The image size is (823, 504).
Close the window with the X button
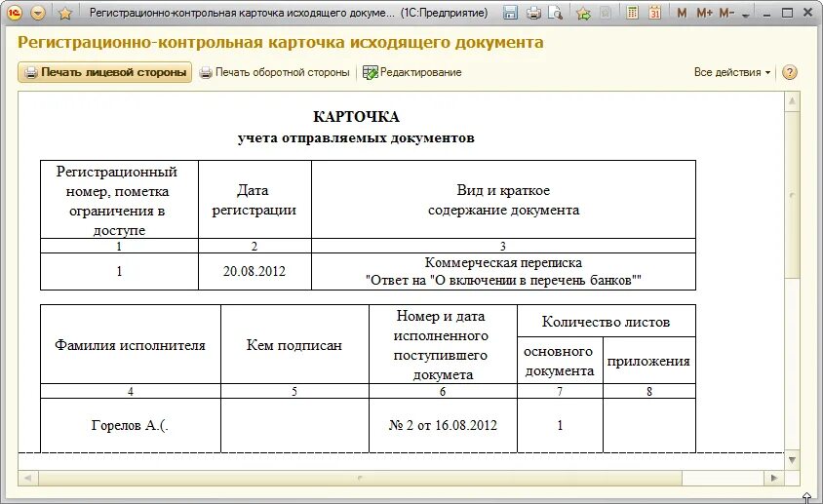(807, 13)
